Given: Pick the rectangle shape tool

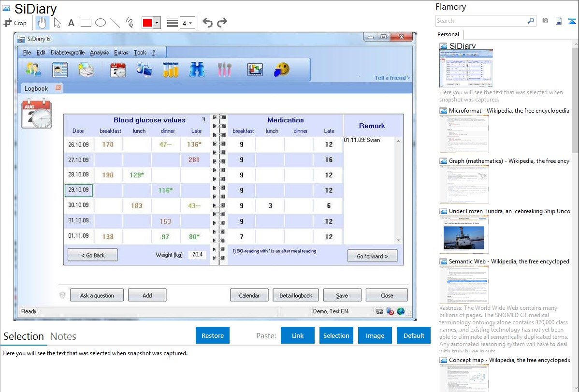Looking at the screenshot, I should [x=86, y=23].
